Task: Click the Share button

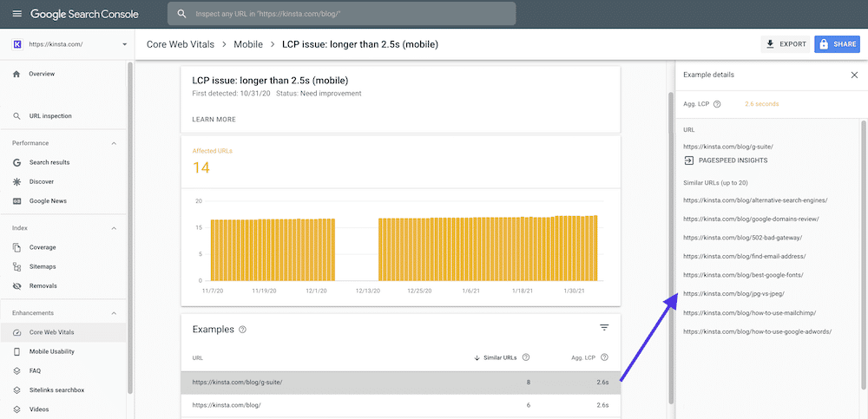Action: 837,44
